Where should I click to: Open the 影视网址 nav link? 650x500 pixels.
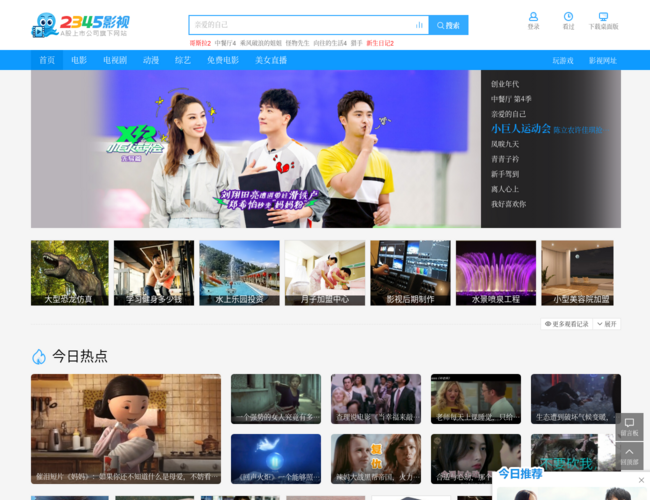[x=603, y=61]
